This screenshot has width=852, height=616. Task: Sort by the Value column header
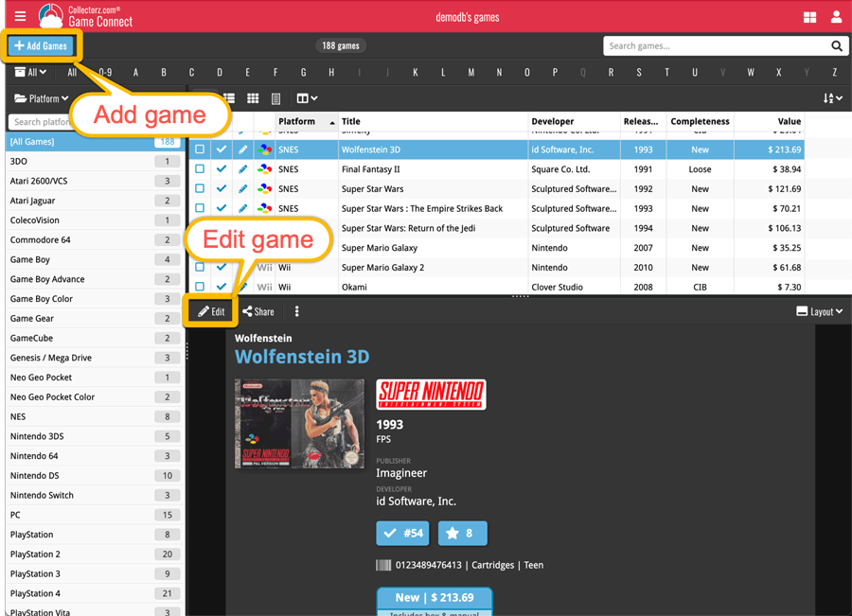click(769, 121)
